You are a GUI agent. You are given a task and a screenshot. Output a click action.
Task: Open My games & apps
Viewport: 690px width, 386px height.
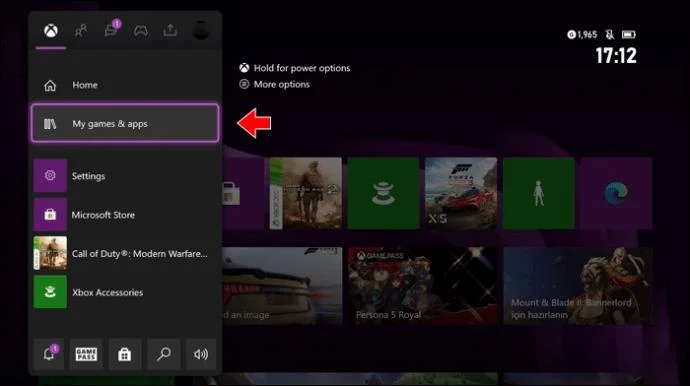[125, 123]
